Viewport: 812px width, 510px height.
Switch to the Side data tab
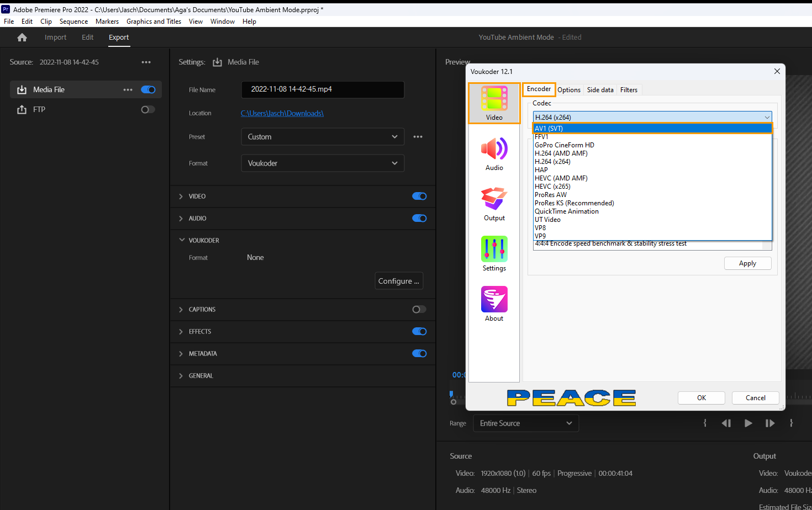[x=600, y=90]
